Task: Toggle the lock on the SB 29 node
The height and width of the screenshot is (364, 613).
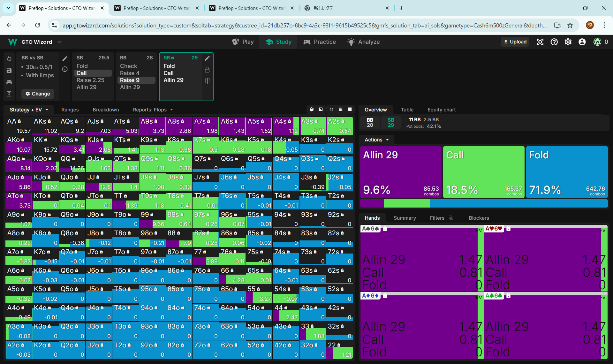Action: (x=207, y=70)
